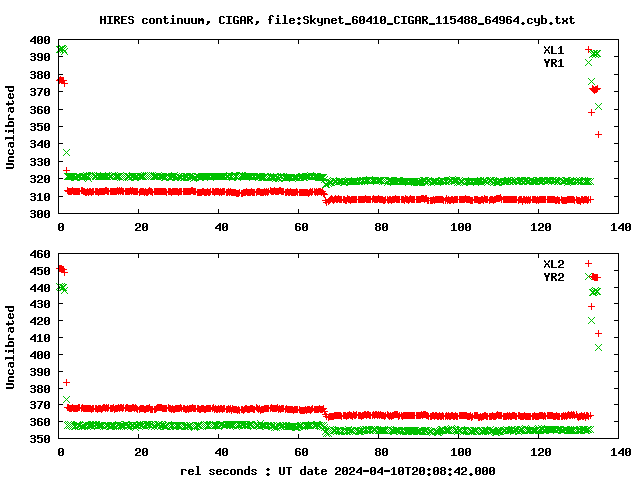Click the red plus marker beside XL2

point(588,264)
